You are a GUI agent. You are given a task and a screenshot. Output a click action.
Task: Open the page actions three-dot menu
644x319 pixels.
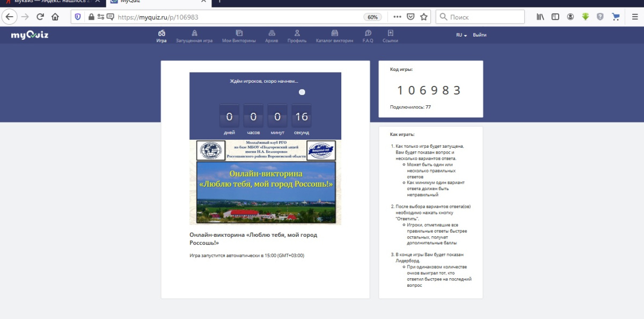pyautogui.click(x=397, y=17)
